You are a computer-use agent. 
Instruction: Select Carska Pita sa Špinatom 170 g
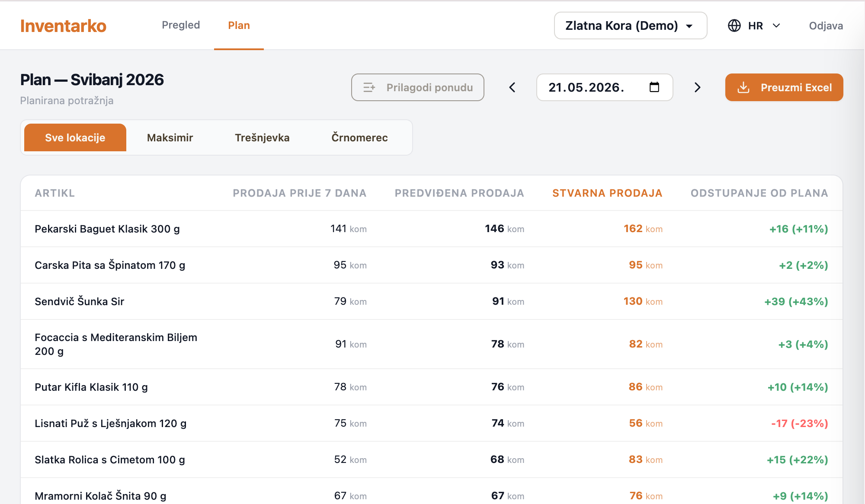[432, 265]
